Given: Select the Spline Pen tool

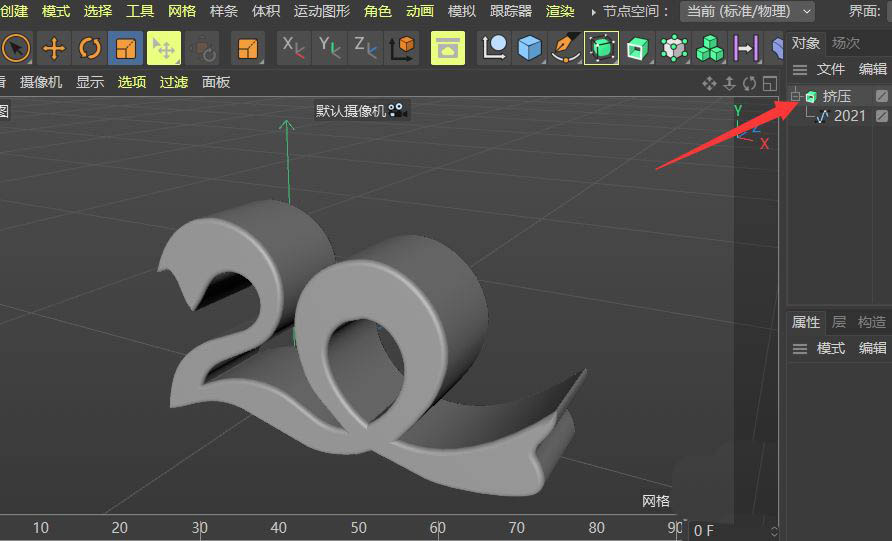Looking at the screenshot, I should pos(565,48).
